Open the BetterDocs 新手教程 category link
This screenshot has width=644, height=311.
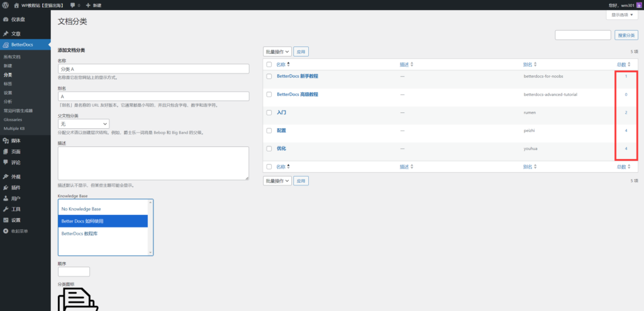tap(297, 76)
